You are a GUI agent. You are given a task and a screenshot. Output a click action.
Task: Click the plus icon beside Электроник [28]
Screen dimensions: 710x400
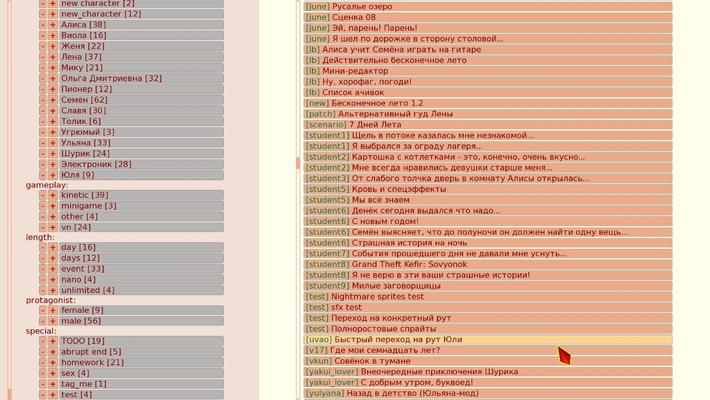pyautogui.click(x=53, y=164)
